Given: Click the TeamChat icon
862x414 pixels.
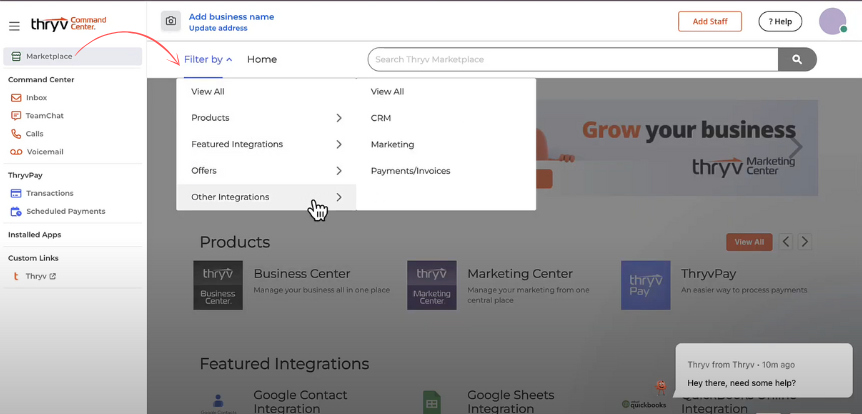Looking at the screenshot, I should pyautogui.click(x=16, y=116).
